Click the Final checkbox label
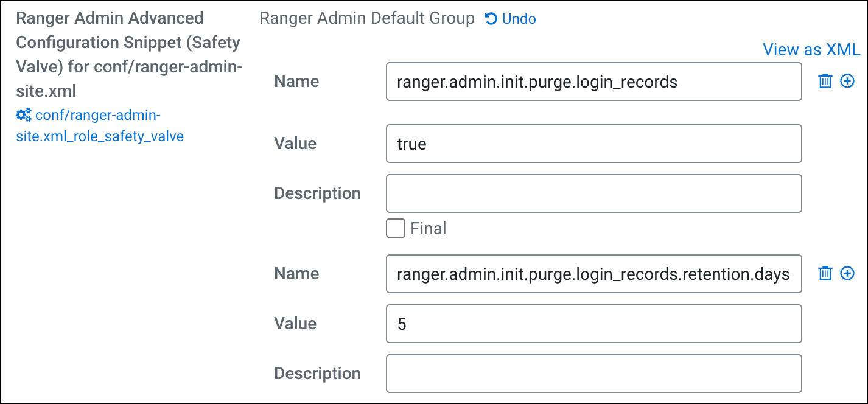This screenshot has height=404, width=868. [x=430, y=228]
